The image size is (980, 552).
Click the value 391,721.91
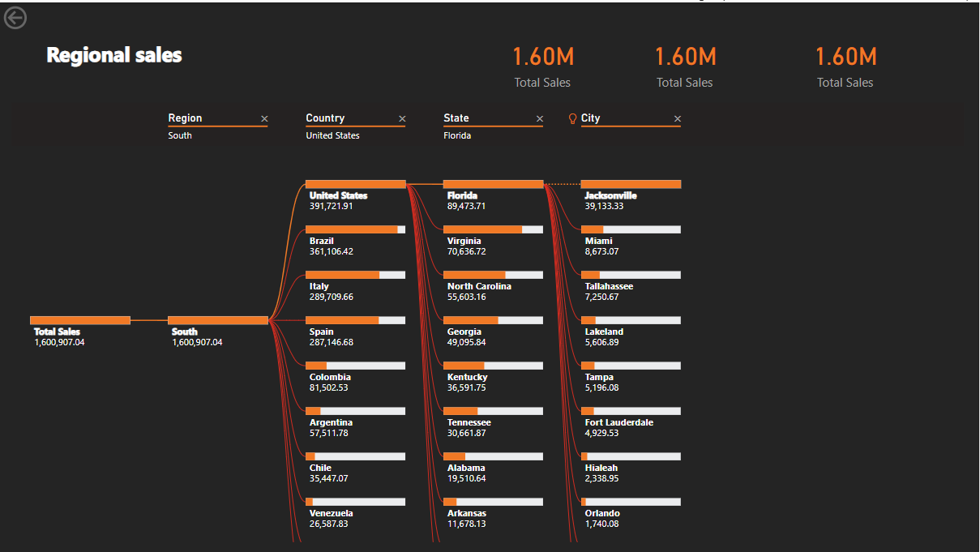(332, 206)
